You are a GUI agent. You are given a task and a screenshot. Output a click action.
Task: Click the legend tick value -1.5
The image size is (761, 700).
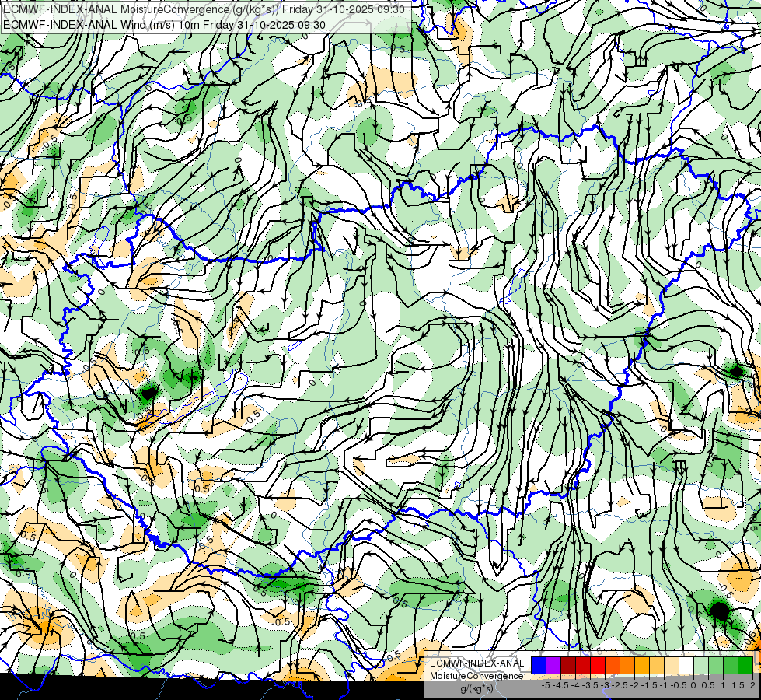649,685
